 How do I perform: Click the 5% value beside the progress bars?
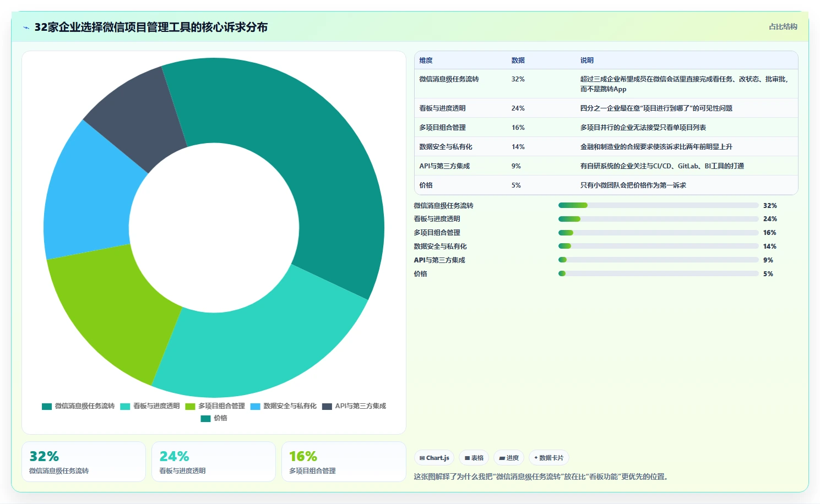coord(768,274)
